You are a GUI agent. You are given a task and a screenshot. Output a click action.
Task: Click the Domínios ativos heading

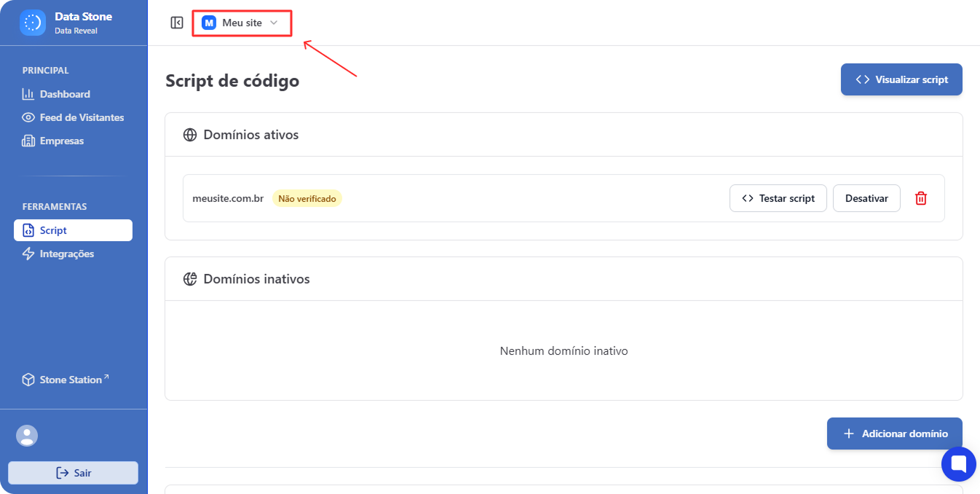[251, 135]
